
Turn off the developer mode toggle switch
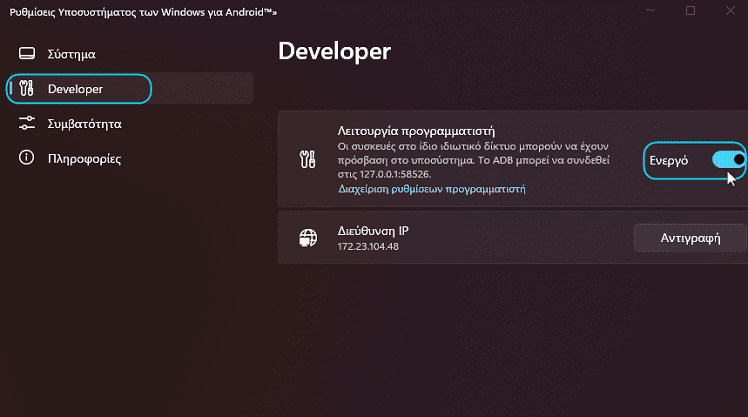728,160
